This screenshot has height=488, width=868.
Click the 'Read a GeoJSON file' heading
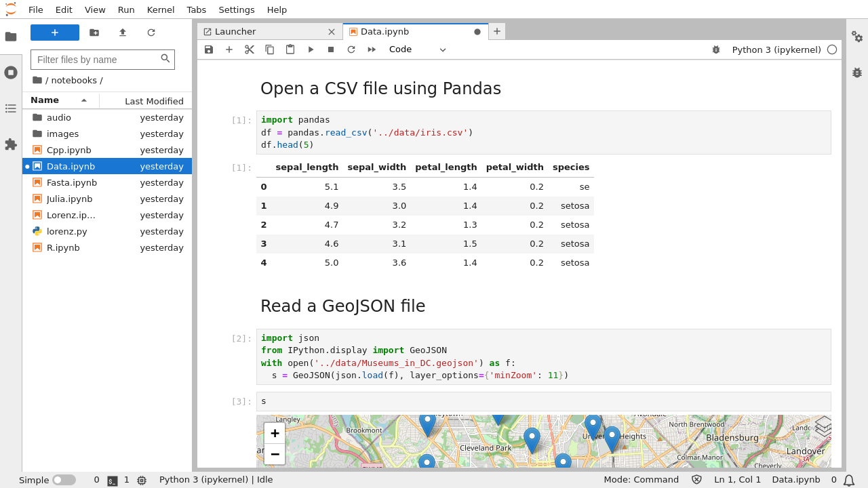(x=342, y=306)
